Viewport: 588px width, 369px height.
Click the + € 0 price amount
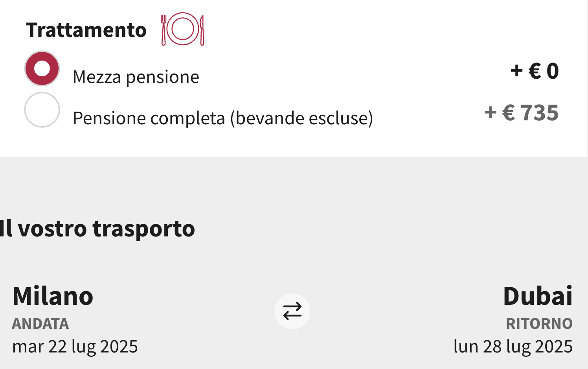coord(535,71)
